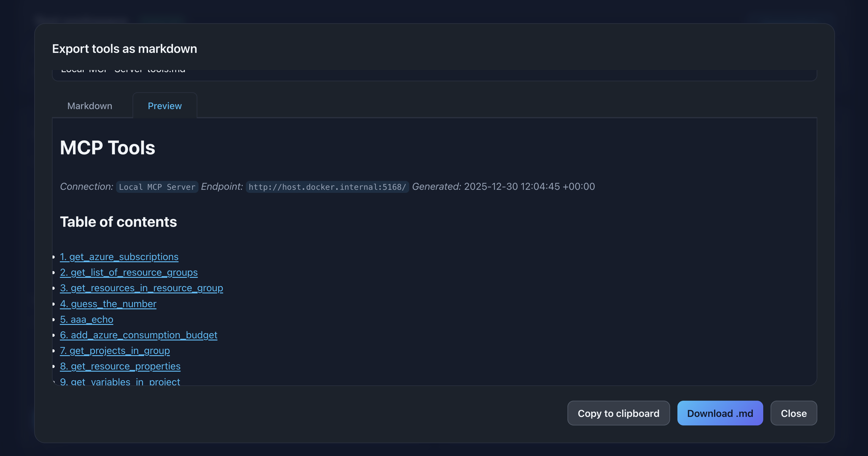Open the aaa_echo link
This screenshot has height=456, width=868.
click(x=87, y=319)
